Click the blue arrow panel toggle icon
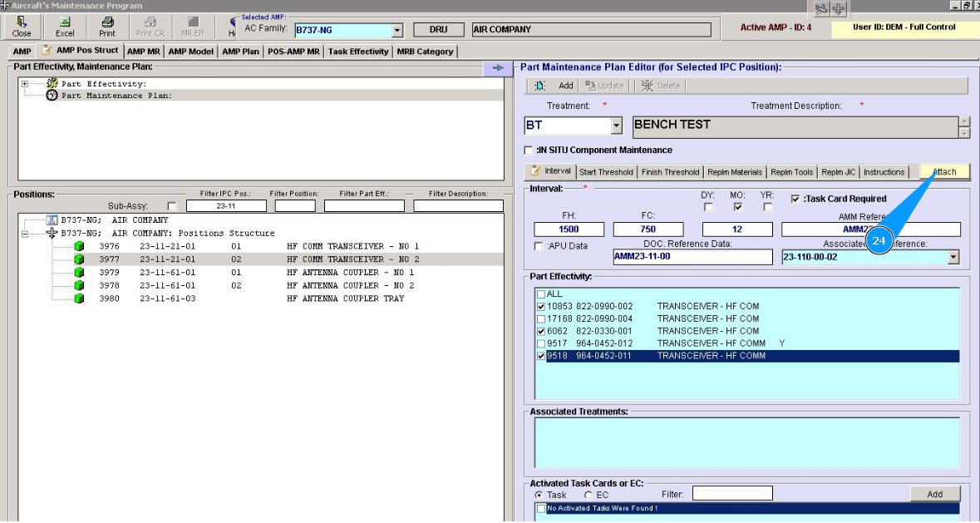The height and width of the screenshot is (523, 980). coord(498,68)
